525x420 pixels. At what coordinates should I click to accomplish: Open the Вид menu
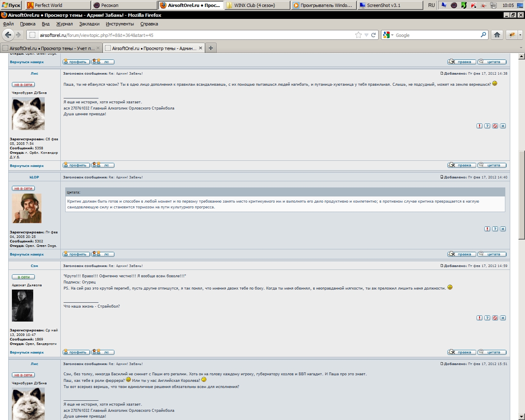[x=46, y=24]
